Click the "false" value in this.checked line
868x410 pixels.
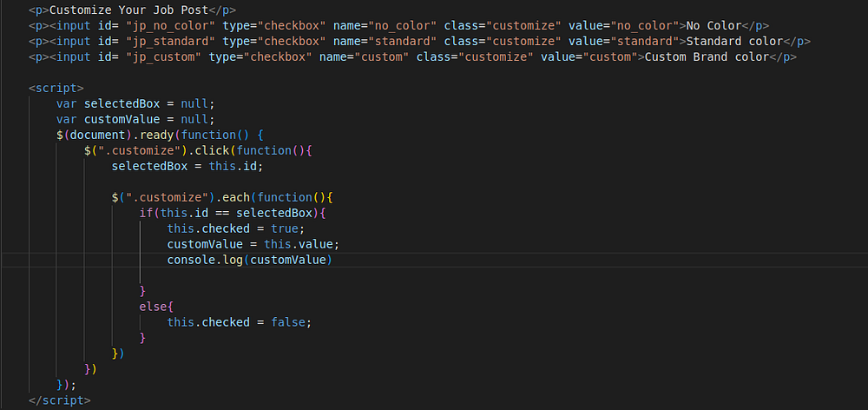288,322
